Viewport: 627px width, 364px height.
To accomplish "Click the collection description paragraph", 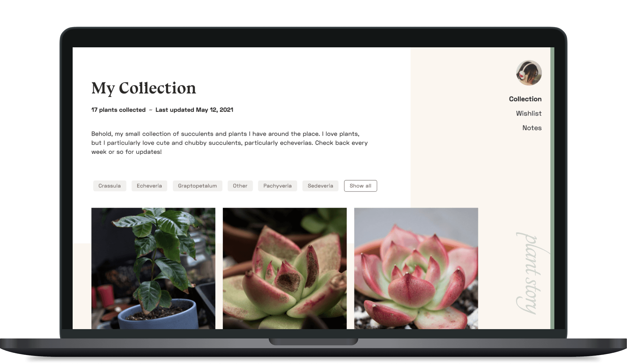I will 229,143.
